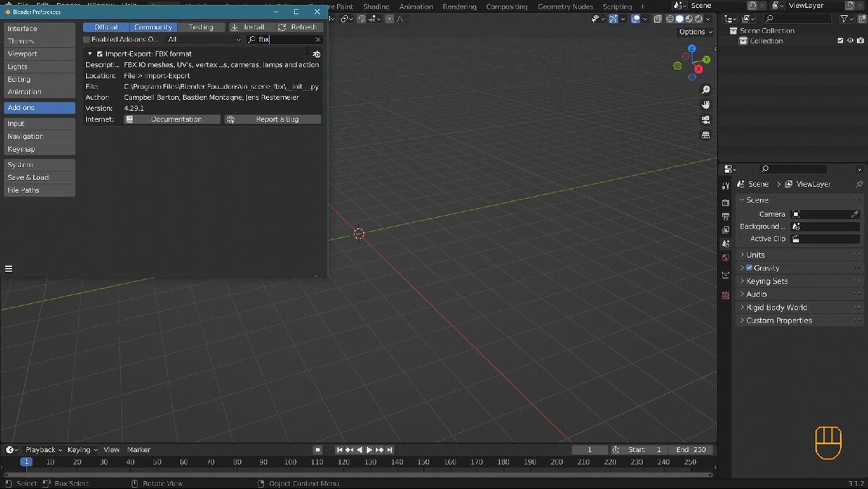Jump to the timeline end frame
This screenshot has height=489, width=868.
(x=390, y=450)
